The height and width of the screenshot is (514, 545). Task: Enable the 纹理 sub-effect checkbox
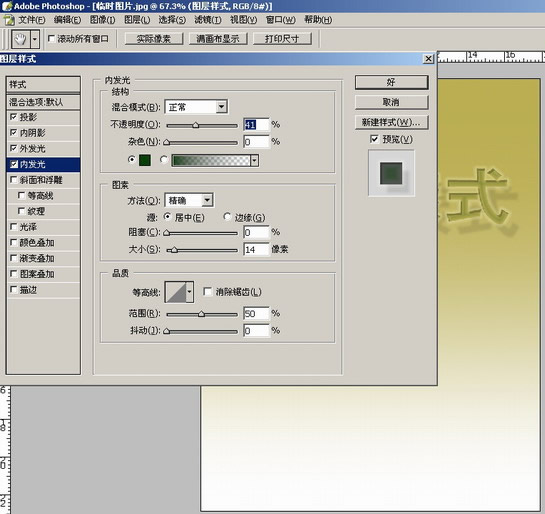tap(21, 211)
